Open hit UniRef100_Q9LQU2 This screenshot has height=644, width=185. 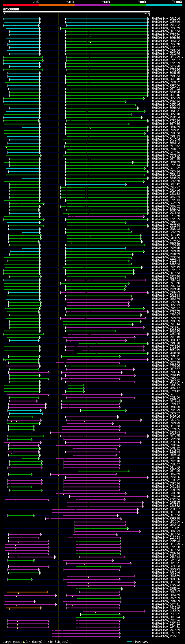click(166, 25)
